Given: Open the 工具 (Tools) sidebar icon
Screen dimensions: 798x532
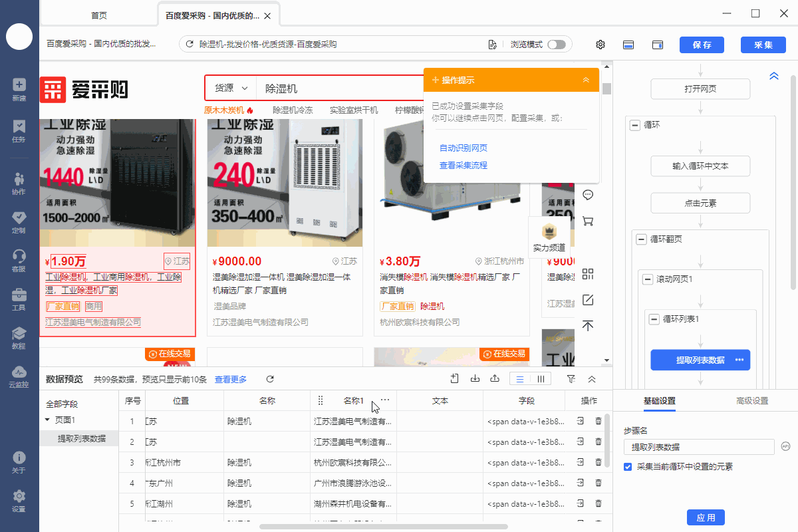Looking at the screenshot, I should point(19,299).
